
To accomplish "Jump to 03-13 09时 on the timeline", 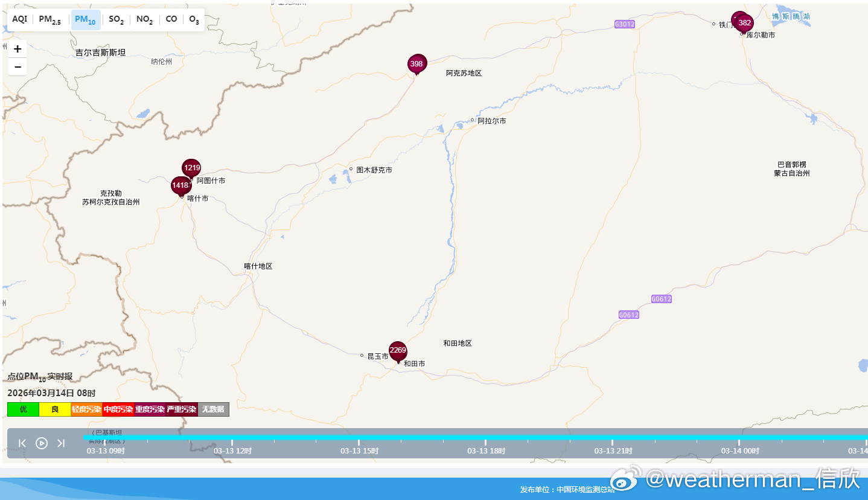I will pos(106,451).
